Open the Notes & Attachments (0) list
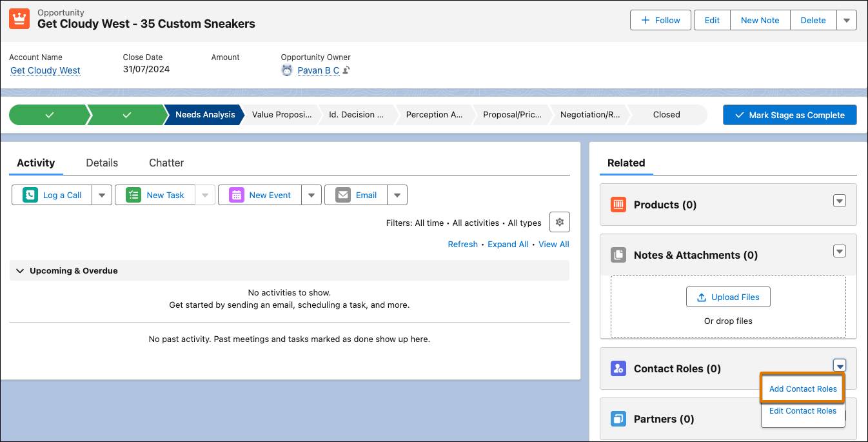Screen dimensions: 868x442 pyautogui.click(x=696, y=255)
